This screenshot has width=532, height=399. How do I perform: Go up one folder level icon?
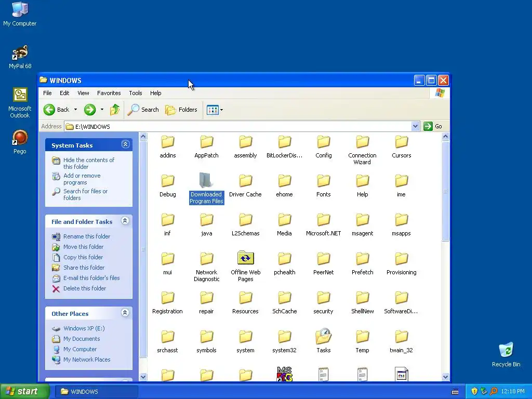click(115, 110)
